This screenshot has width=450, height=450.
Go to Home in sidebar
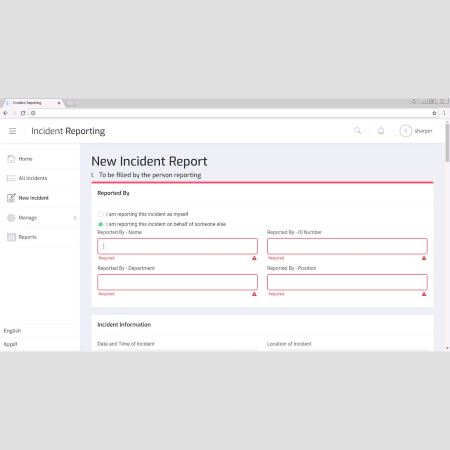tap(40, 159)
